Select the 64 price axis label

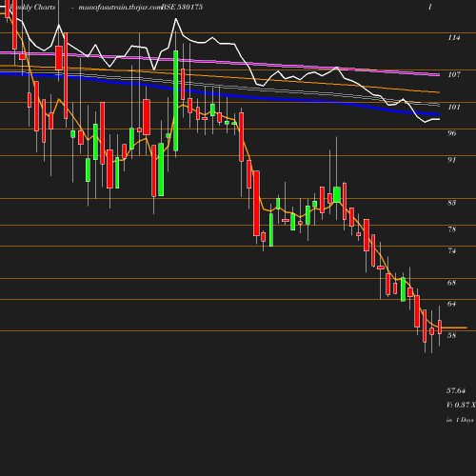click(x=452, y=304)
